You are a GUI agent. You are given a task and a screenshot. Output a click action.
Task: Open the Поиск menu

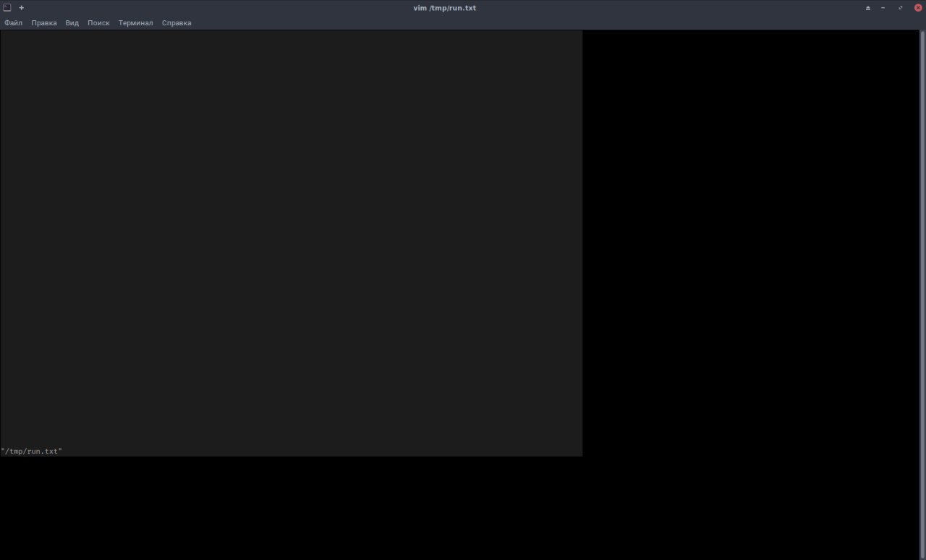98,23
